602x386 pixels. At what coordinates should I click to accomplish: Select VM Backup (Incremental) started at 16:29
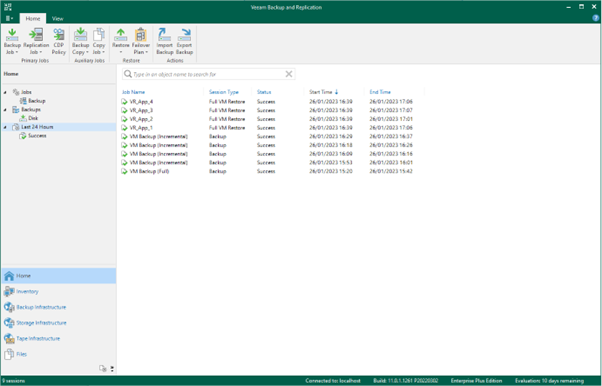(272, 137)
